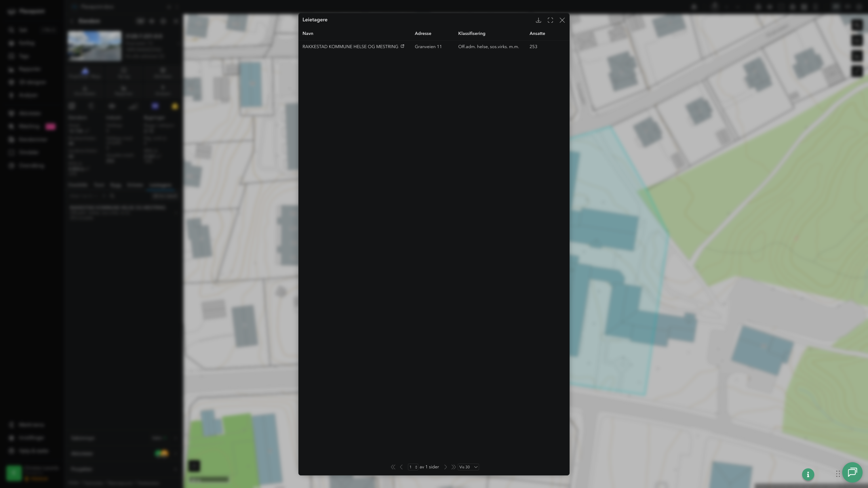Jump to last page of tenants

pos(453,467)
